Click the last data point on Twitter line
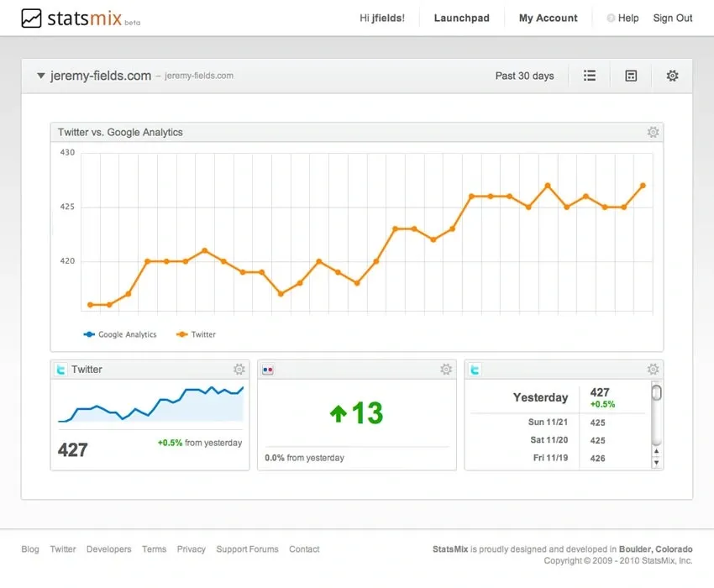Screen dimensions: 714x588 point(643,186)
